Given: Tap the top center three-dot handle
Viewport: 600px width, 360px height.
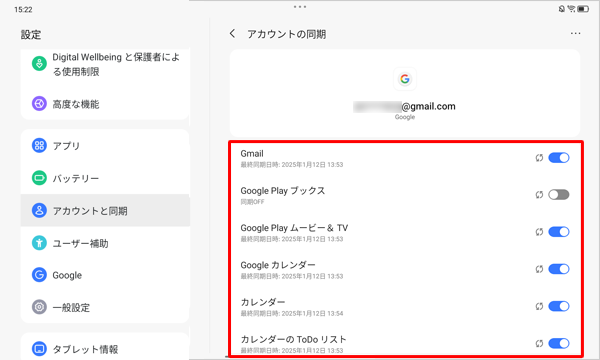Looking at the screenshot, I should point(300,7).
